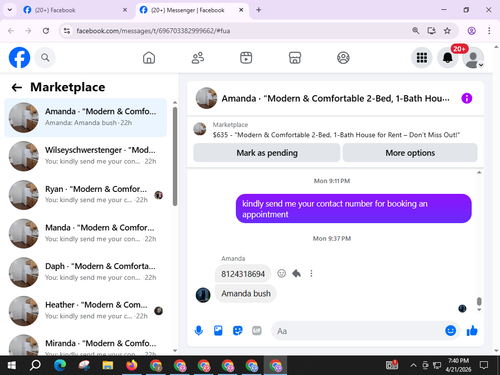500x375 pixels.
Task: Open File Explorer from the taskbar
Action: pyautogui.click(x=108, y=366)
